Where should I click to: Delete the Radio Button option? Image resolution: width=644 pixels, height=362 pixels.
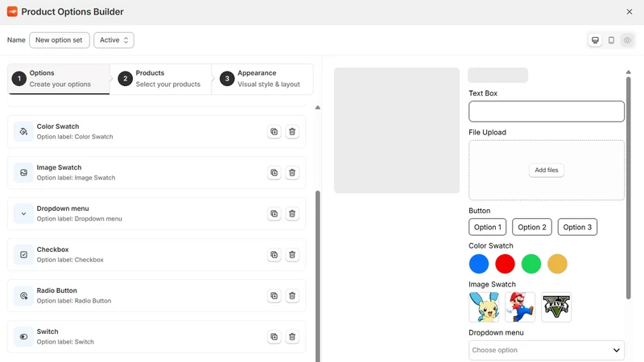[292, 296]
